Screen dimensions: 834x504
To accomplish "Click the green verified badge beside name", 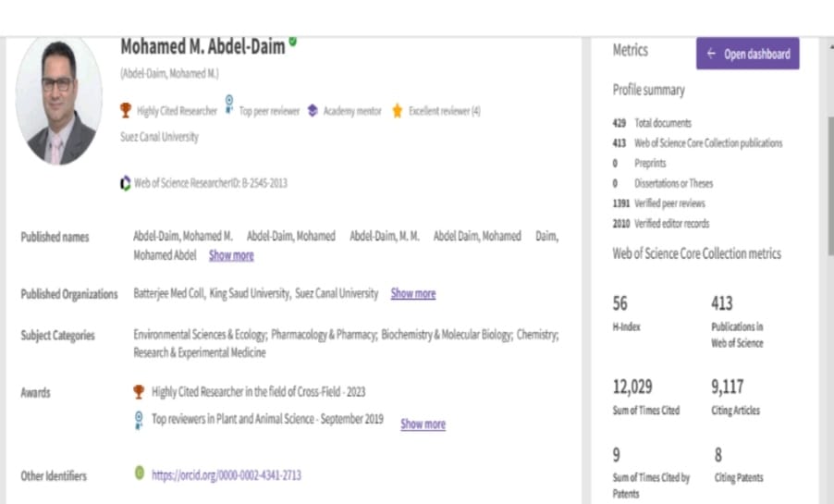I will pos(293,42).
